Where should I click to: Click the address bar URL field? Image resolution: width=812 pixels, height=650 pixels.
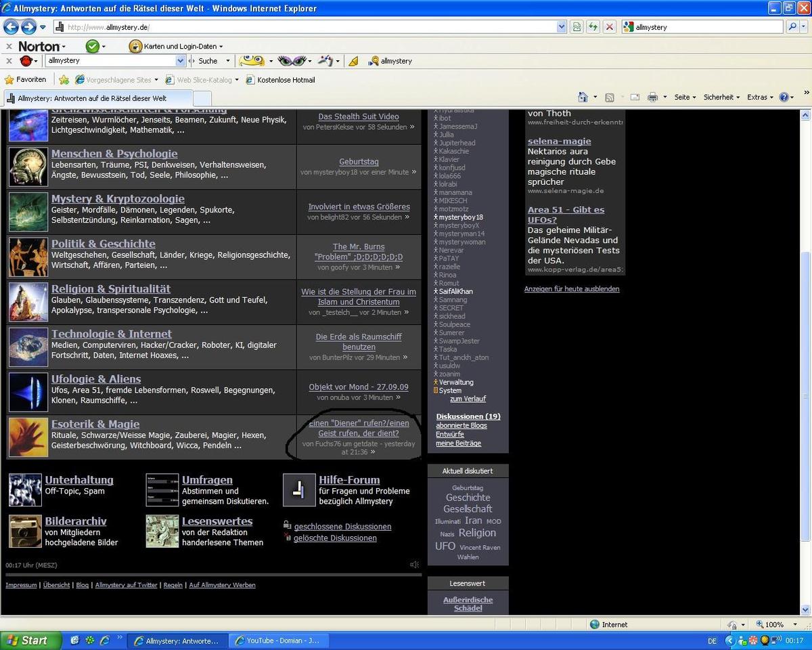tap(310, 27)
